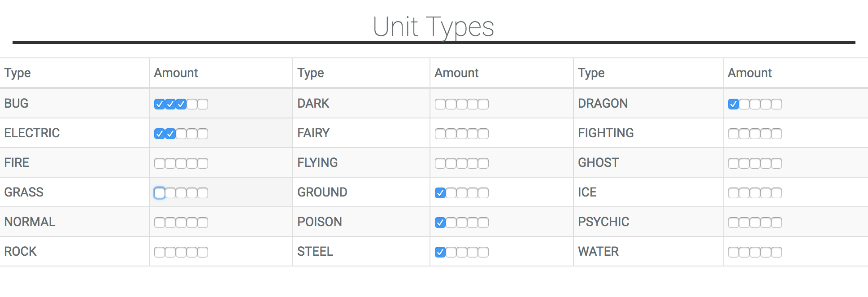Uncheck the third BUG checkbox
Viewport: 868px width, 297px height.
click(181, 104)
